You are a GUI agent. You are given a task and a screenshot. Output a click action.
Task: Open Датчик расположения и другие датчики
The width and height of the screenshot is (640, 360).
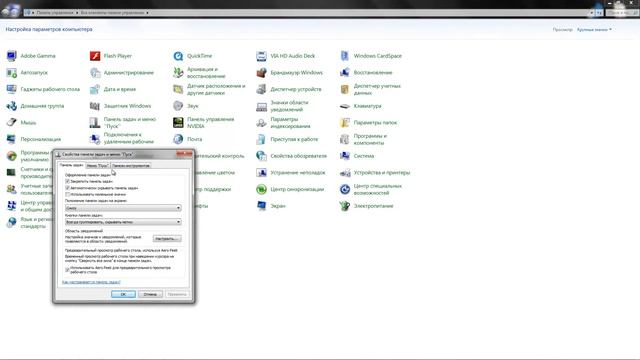pos(209,89)
